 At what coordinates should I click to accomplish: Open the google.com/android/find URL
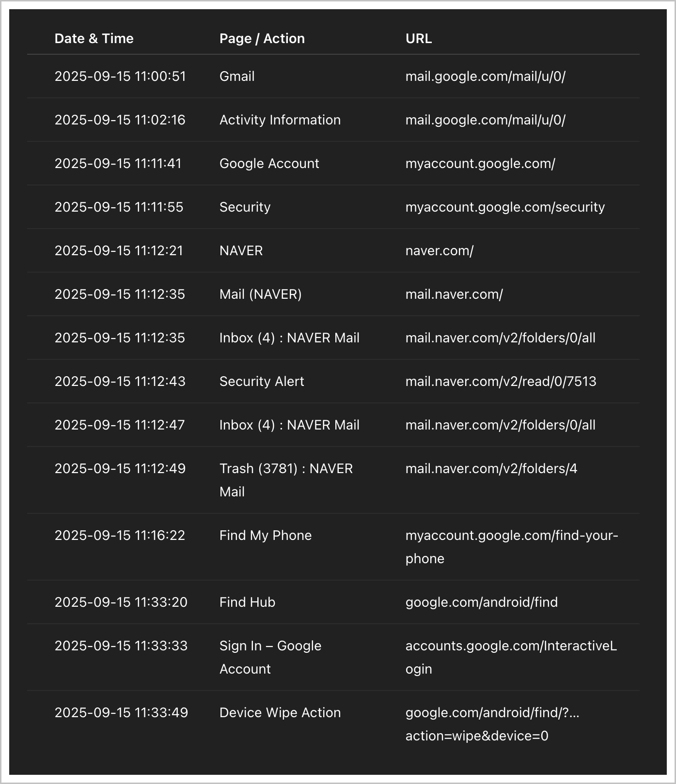[x=481, y=602]
